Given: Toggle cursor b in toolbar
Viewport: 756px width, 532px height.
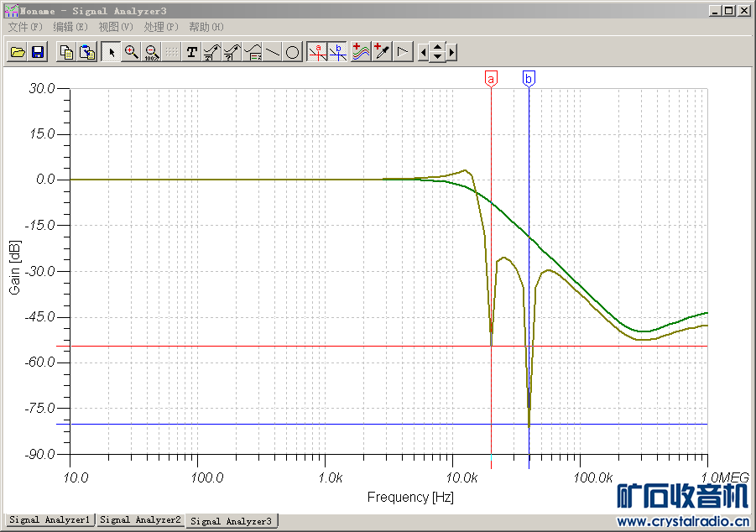Looking at the screenshot, I should click(x=337, y=52).
